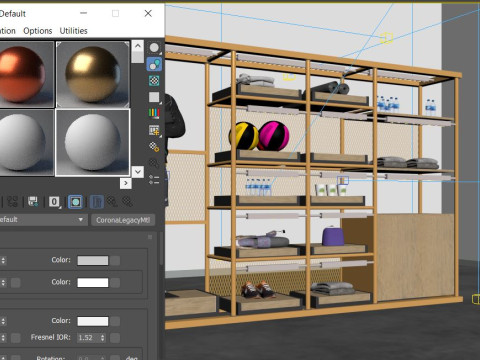The image size is (480, 360).
Task: Select the highlighted white sample sphere slot
Action: [x=93, y=143]
